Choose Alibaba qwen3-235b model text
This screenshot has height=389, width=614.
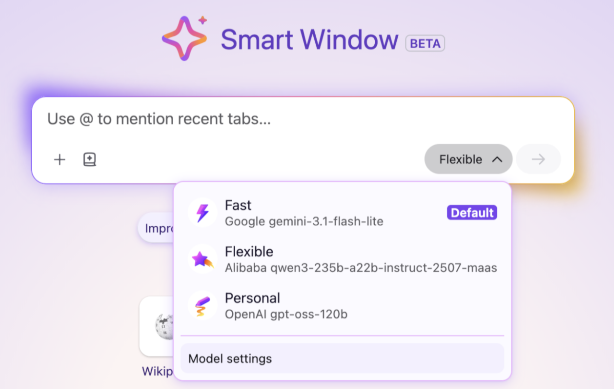coord(361,268)
